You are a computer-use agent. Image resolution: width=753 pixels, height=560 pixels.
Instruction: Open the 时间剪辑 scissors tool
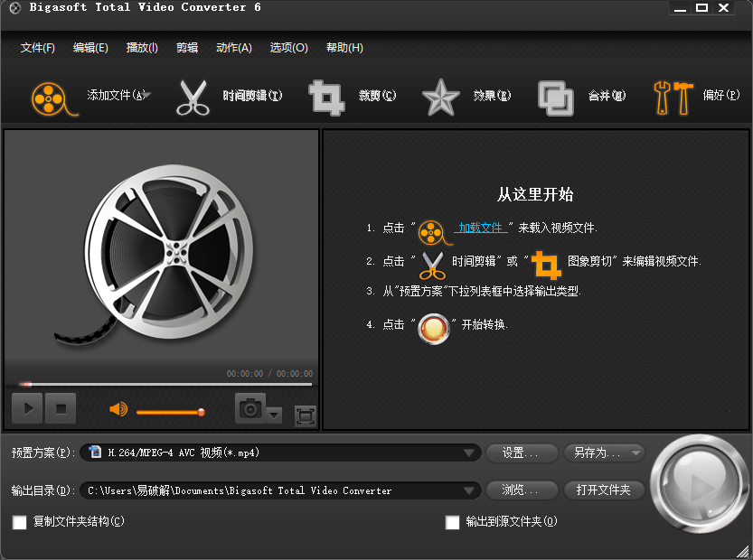192,94
